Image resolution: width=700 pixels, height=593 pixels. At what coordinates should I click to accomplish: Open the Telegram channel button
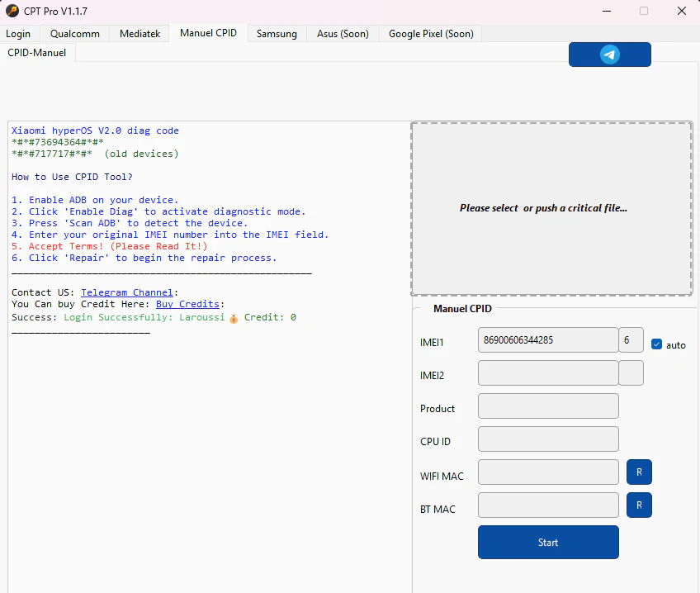(x=609, y=55)
